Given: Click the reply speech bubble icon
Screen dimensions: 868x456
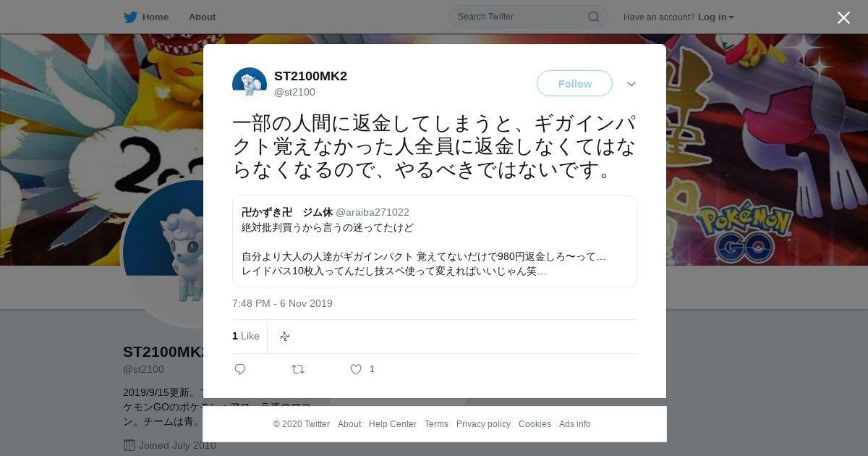Looking at the screenshot, I should [240, 369].
